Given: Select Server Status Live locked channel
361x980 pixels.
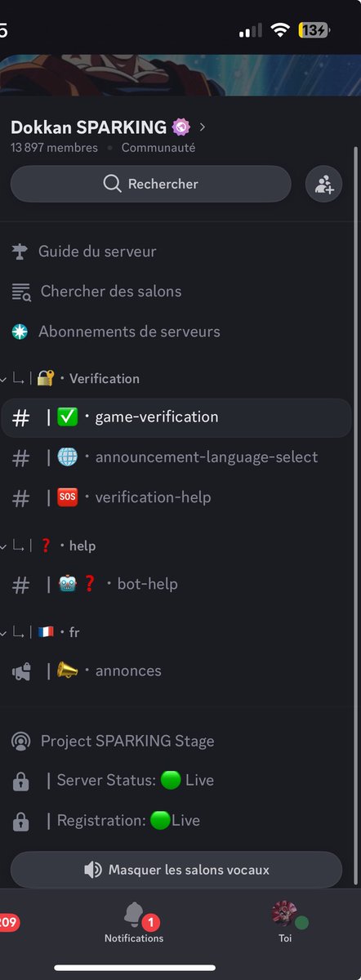Looking at the screenshot, I should coord(176,781).
